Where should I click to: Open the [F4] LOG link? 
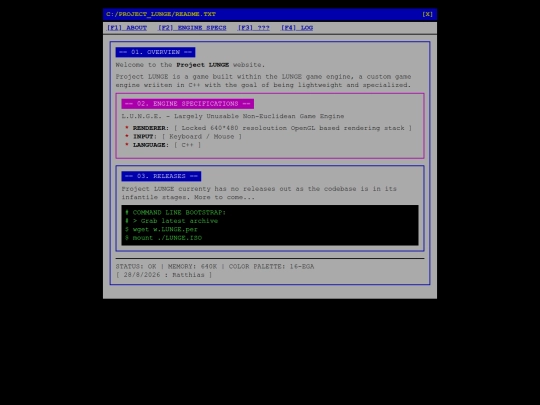click(297, 28)
